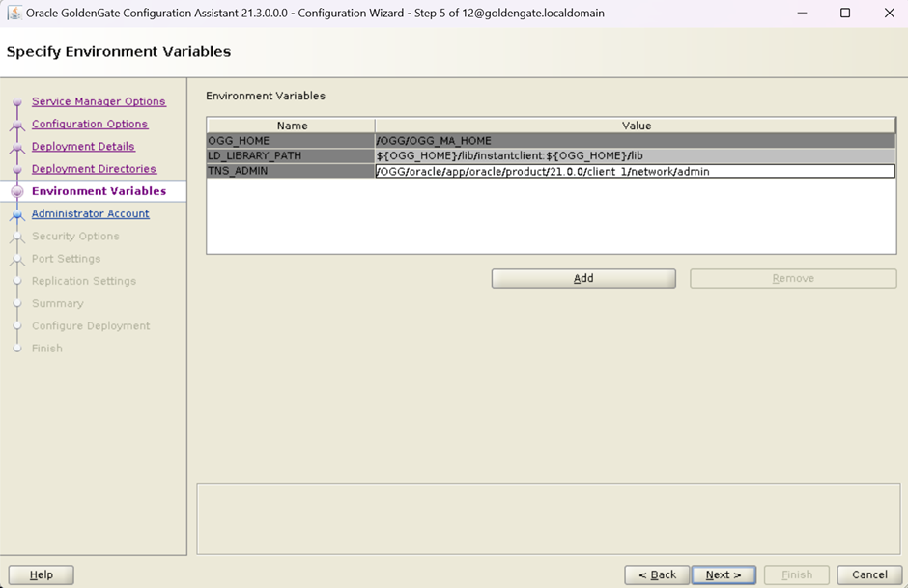Go to the Configuration Options step
908x588 pixels.
90,124
